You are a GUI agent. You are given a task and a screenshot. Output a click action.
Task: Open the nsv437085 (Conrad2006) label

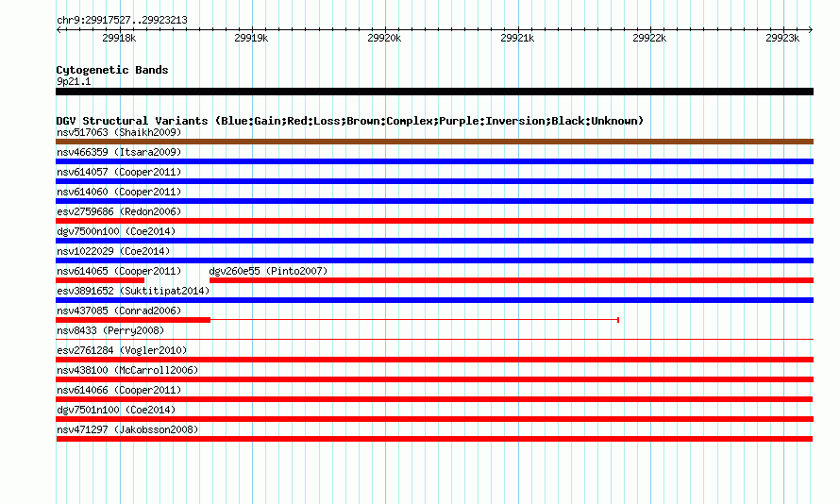point(119,311)
